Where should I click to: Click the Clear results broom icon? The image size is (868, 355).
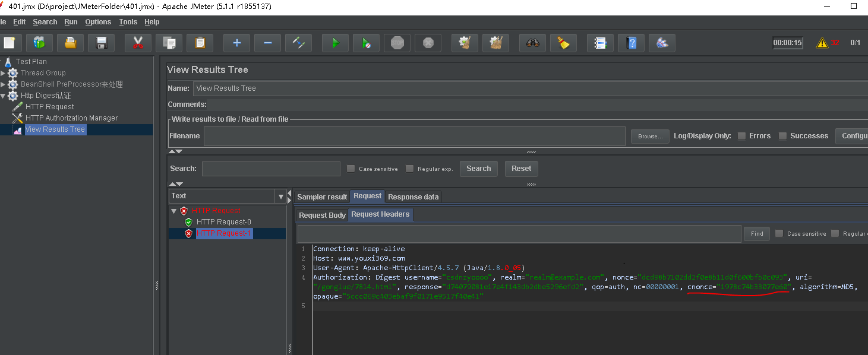[465, 43]
